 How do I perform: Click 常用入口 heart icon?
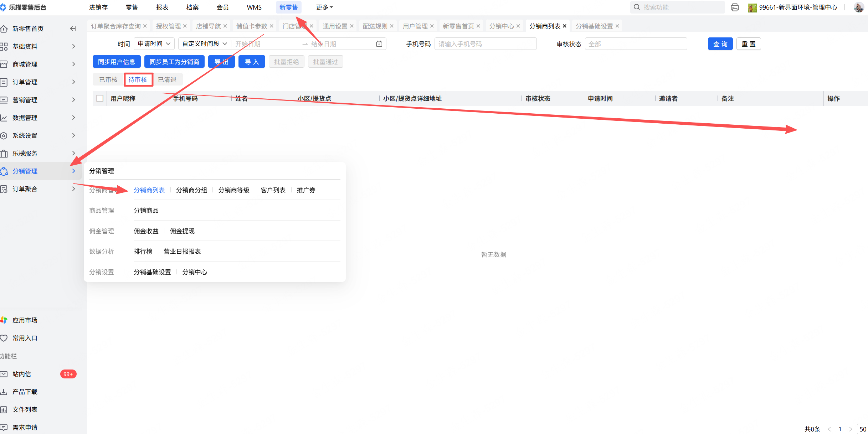4,338
